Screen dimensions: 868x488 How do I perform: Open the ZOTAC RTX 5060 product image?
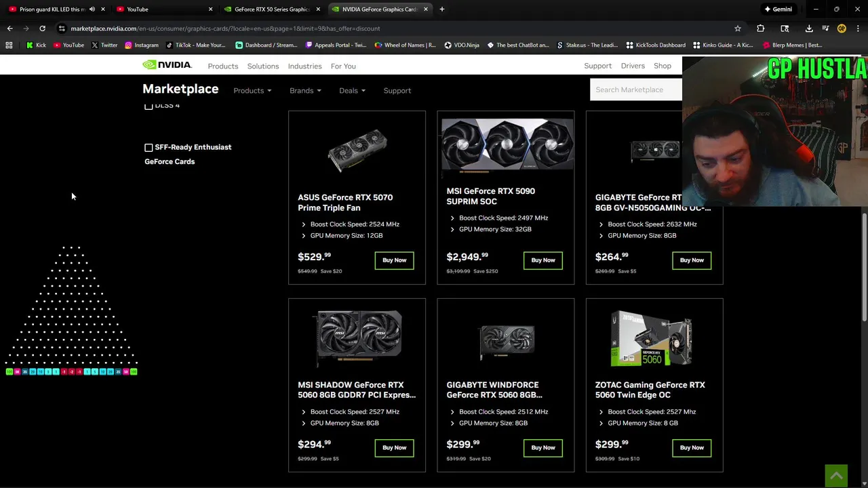pyautogui.click(x=652, y=340)
